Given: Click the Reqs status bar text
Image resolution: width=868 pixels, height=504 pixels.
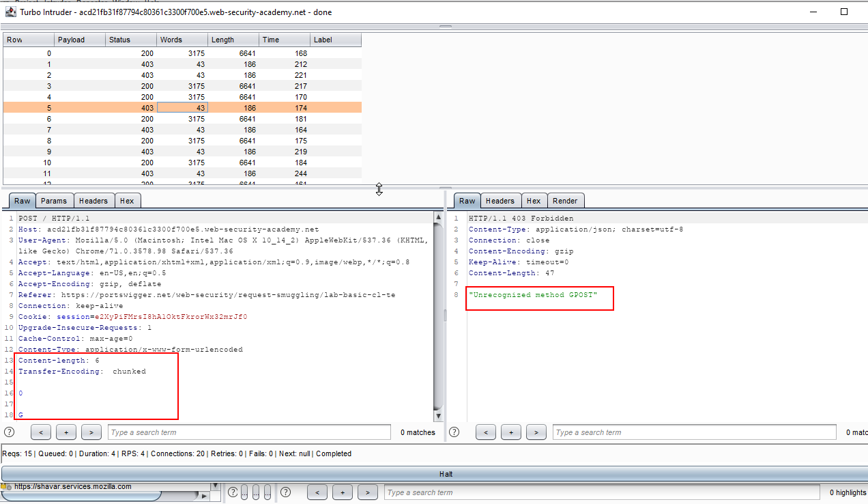Looking at the screenshot, I should pyautogui.click(x=177, y=453).
